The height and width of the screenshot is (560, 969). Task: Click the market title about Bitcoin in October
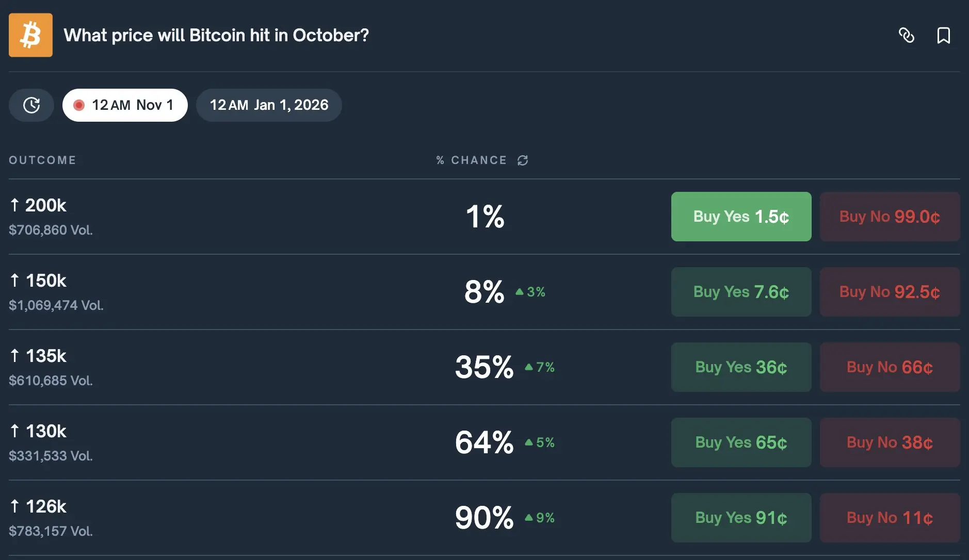point(216,35)
